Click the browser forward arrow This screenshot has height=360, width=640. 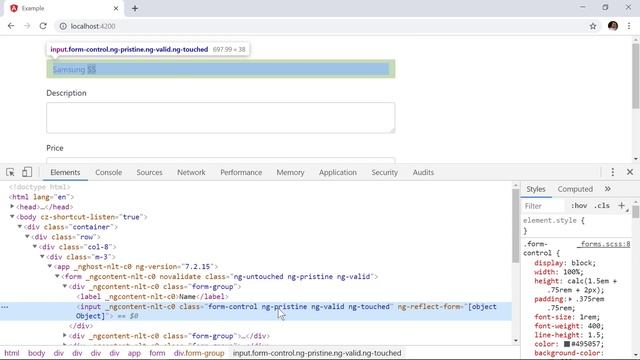(27, 26)
